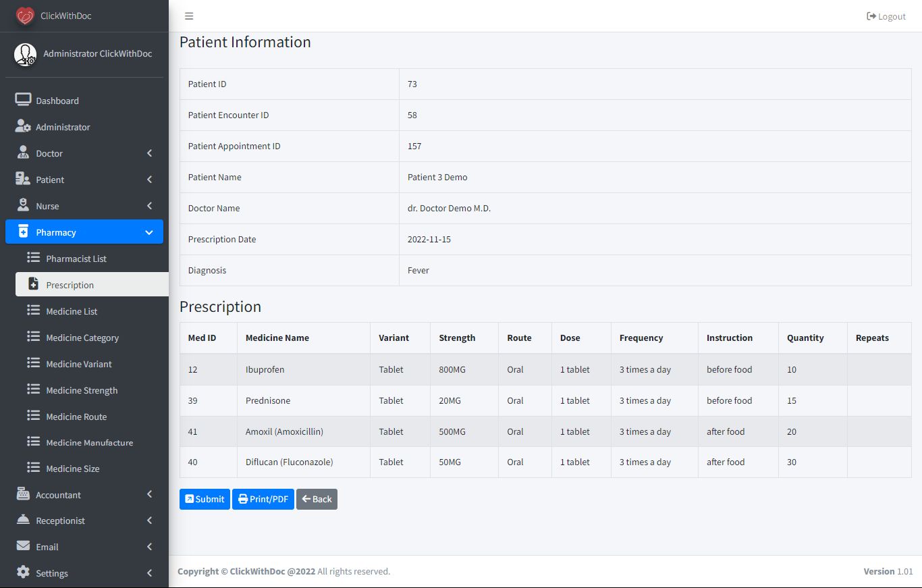Log out via the Logout link
Screen dimensions: 922x588
click(x=886, y=16)
